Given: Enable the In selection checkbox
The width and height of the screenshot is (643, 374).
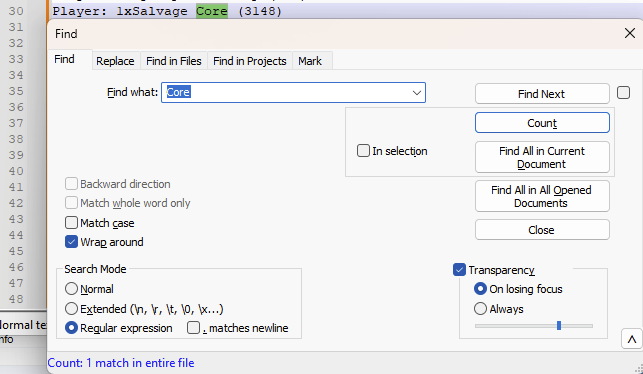Looking at the screenshot, I should (363, 151).
